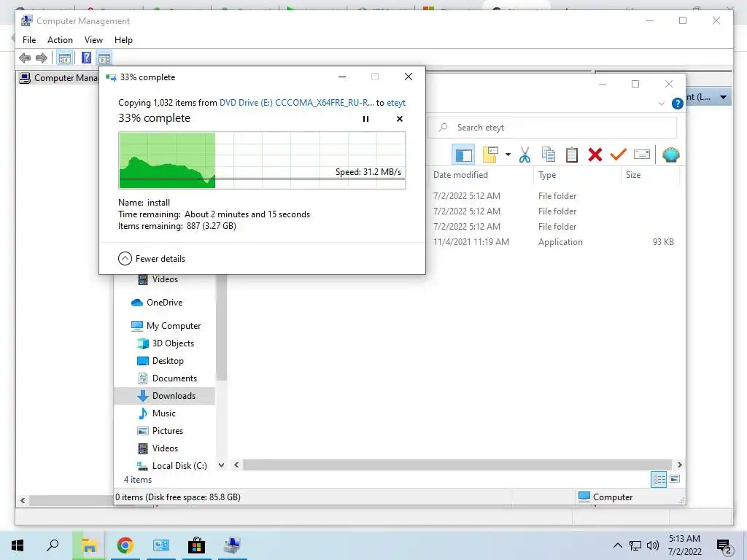Click the navigation pane scroll down arrow
Image resolution: width=747 pixels, height=560 pixels.
[221, 465]
